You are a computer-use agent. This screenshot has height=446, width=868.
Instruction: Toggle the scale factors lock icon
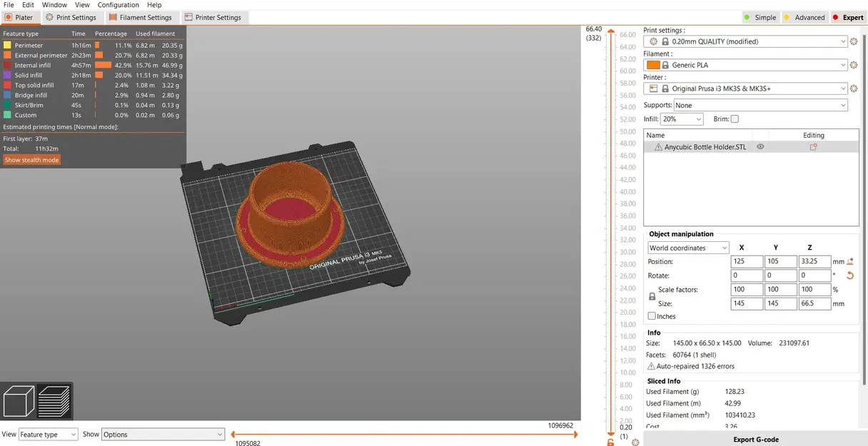[652, 296]
